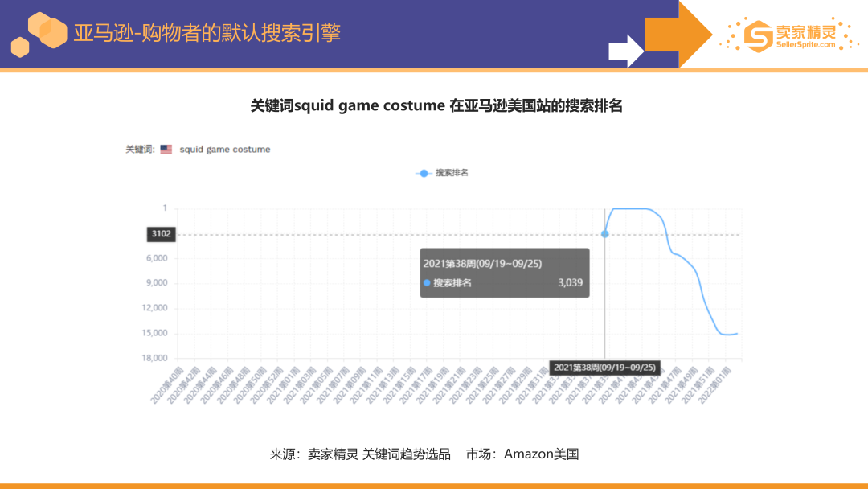Click the chart heading about 搜索排名
The image size is (868, 489).
click(436, 106)
